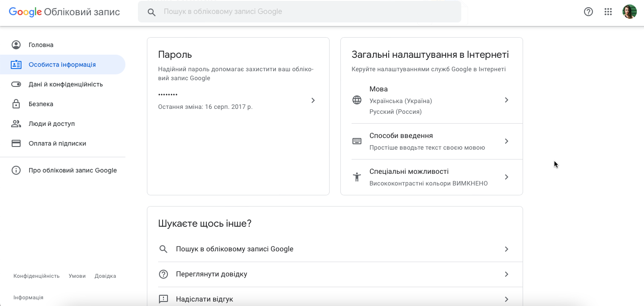The width and height of the screenshot is (644, 306).
Task: Click the globe icon beside Мова
Action: [x=357, y=100]
